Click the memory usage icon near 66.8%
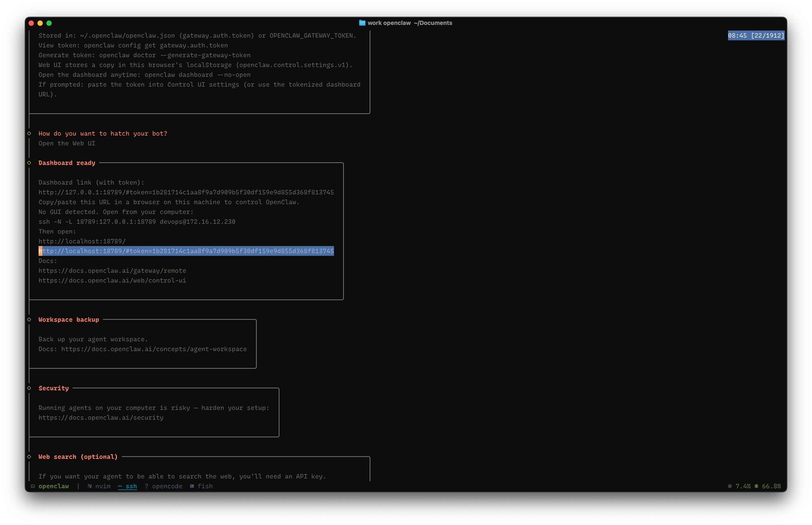Screen dimensions: 812x525 click(756, 486)
